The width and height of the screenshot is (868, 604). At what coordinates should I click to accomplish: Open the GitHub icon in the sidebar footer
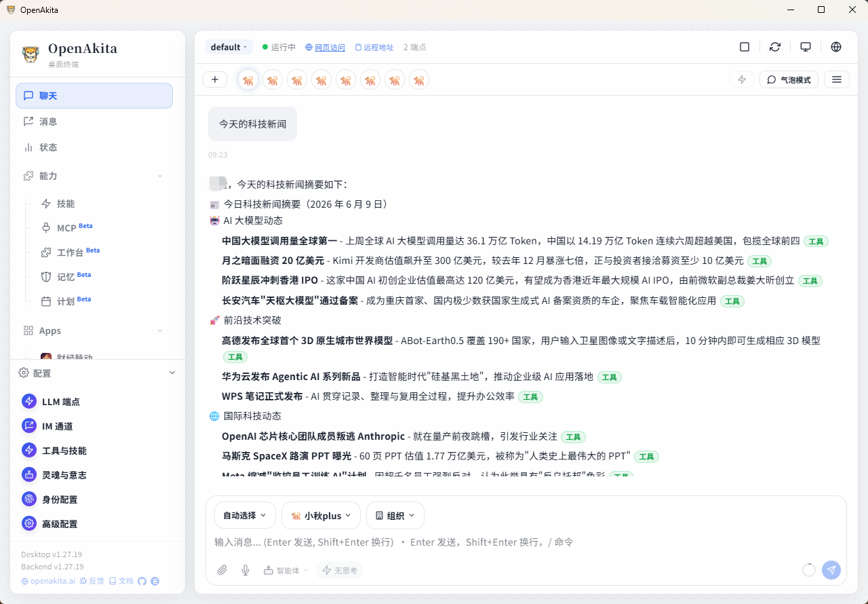142,581
